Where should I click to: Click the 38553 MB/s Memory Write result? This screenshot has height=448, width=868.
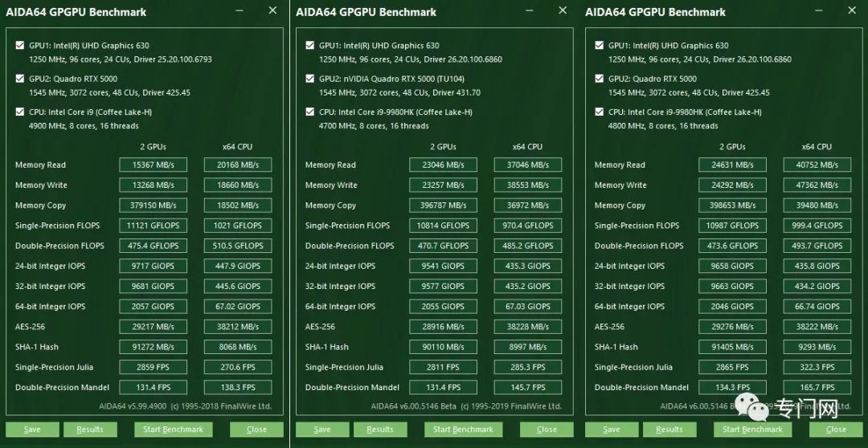pyautogui.click(x=528, y=185)
